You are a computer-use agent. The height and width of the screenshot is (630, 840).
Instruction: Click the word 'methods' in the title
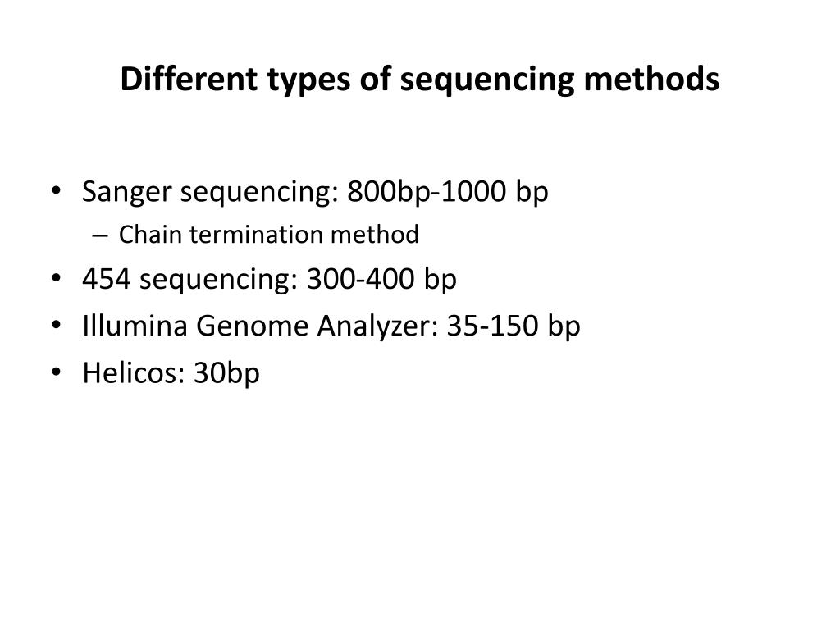651,78
